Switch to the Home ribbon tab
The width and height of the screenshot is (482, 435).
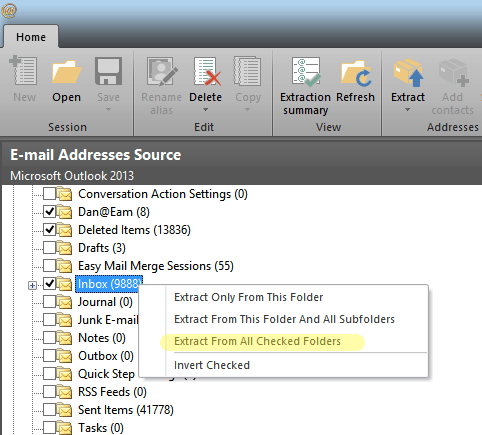click(x=31, y=37)
